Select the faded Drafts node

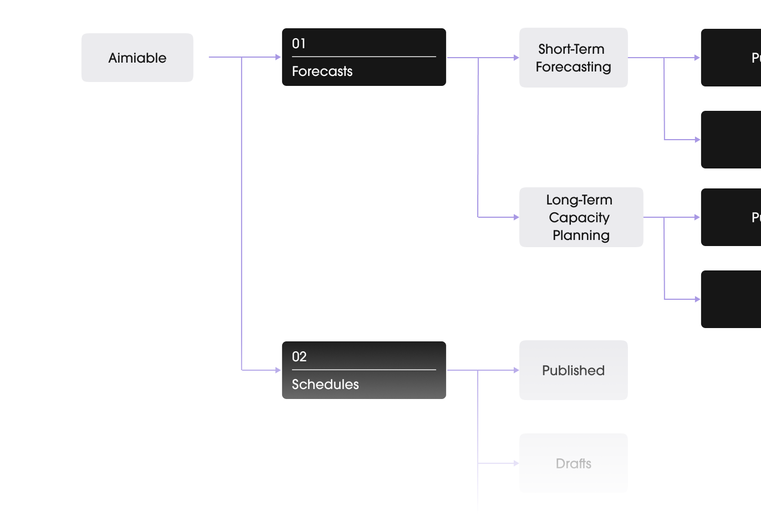pyautogui.click(x=573, y=463)
